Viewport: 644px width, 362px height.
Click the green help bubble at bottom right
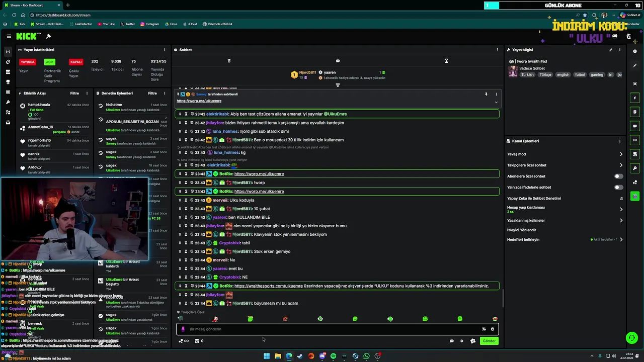[631, 338]
